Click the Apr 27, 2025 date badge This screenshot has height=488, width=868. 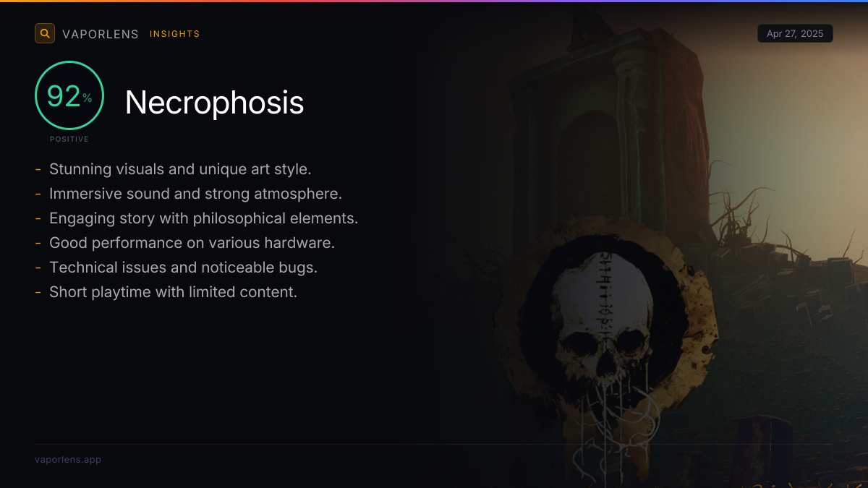[795, 34]
